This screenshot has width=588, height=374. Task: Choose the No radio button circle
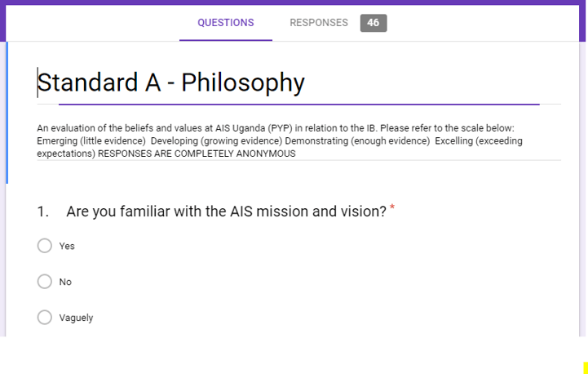pyautogui.click(x=45, y=282)
